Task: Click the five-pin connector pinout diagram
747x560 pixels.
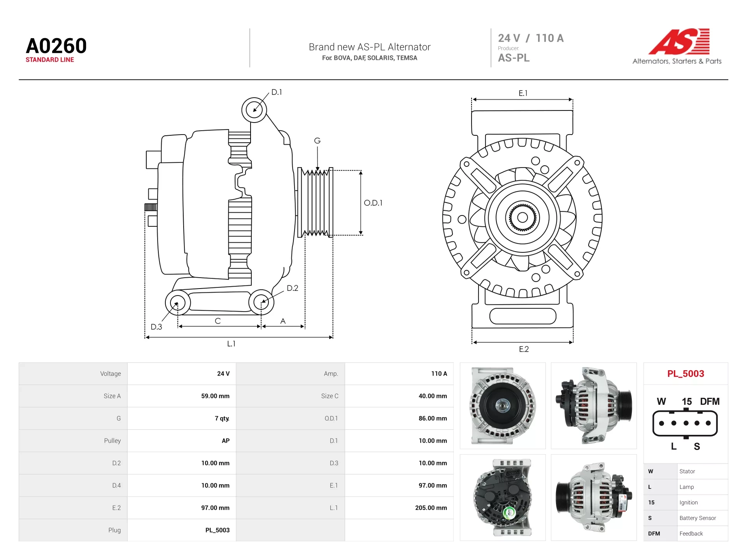Action: pos(685,423)
